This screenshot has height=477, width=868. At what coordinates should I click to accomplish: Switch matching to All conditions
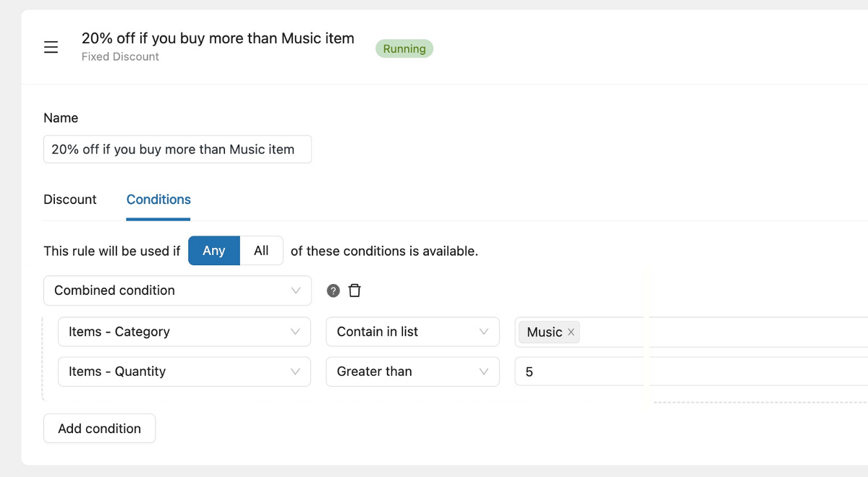click(x=261, y=251)
